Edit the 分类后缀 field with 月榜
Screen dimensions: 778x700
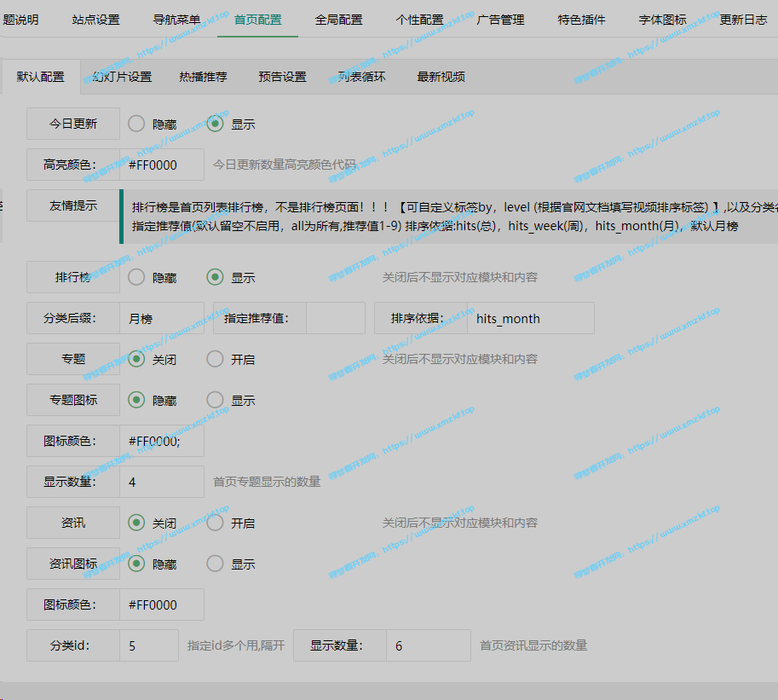162,318
